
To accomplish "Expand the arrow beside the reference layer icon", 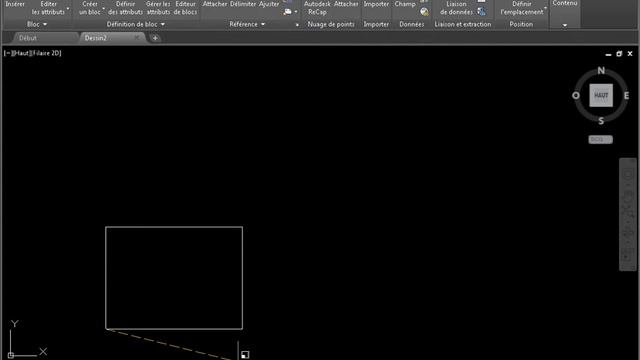I will pos(296,12).
